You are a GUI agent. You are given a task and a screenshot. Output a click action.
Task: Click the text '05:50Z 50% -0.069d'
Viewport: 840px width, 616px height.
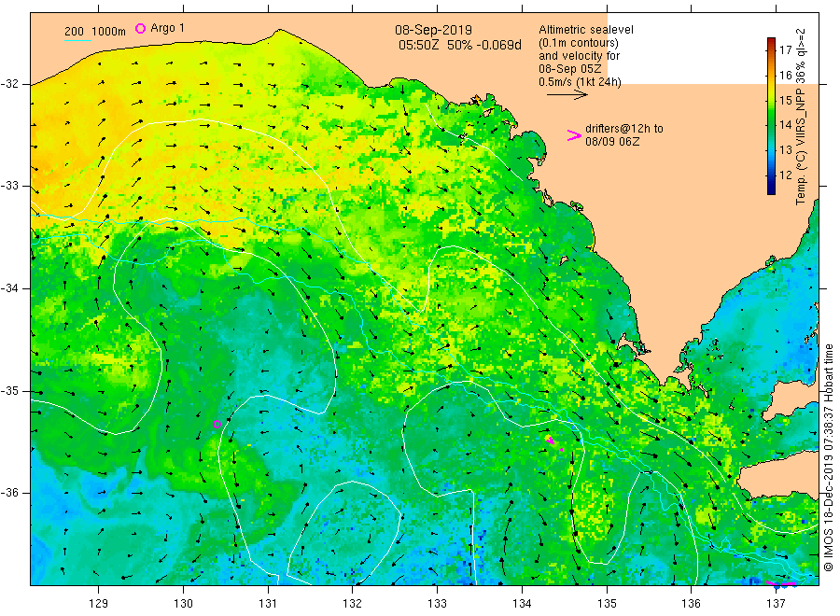pyautogui.click(x=459, y=45)
